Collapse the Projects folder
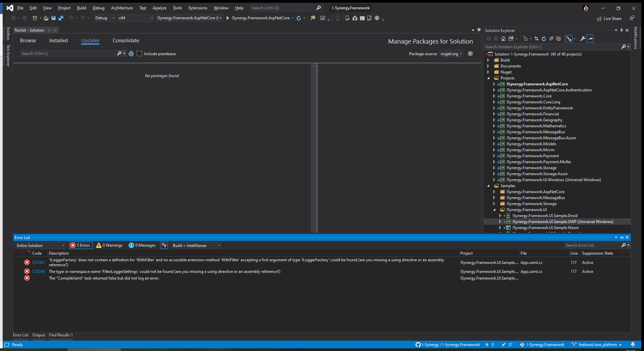 [488, 78]
